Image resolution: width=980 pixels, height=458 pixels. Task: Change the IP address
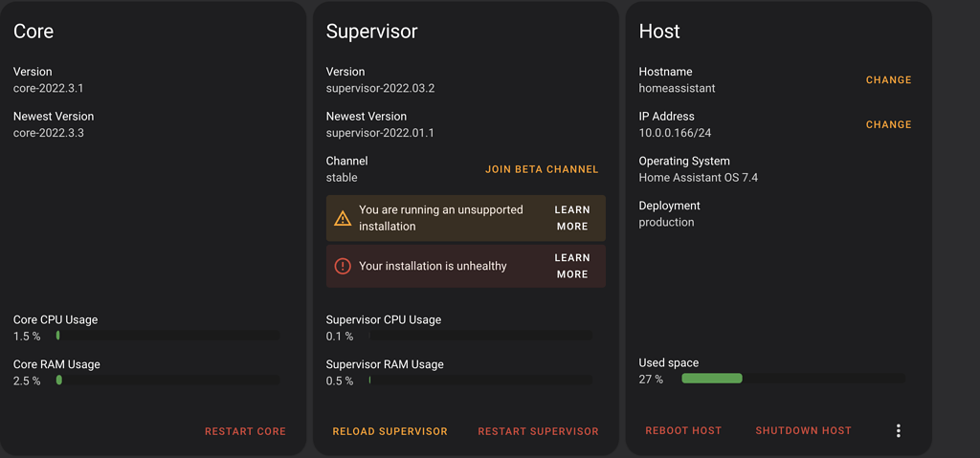tap(888, 125)
